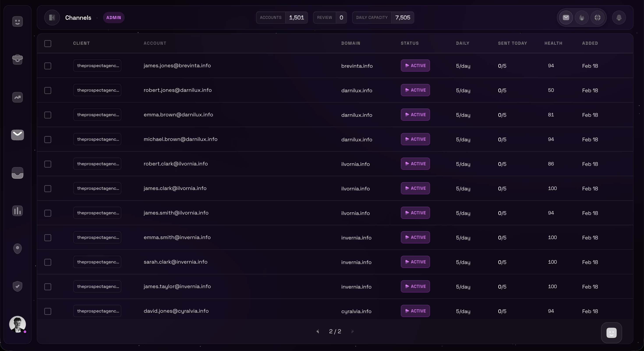
Task: Check the checkbox for james.jones@brevinta.info
Action: pos(48,66)
